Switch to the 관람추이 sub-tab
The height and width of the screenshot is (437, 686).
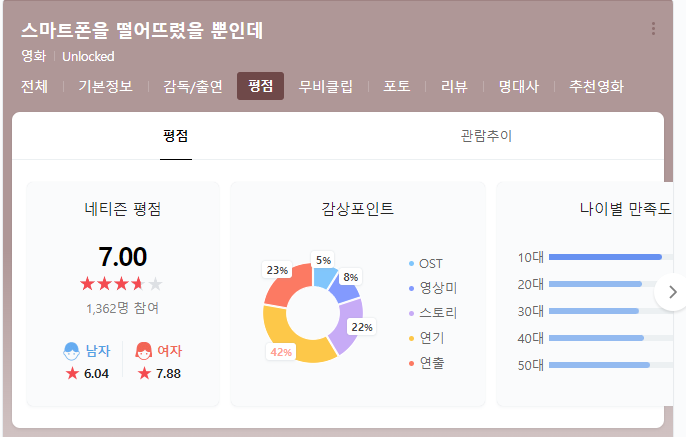click(486, 136)
